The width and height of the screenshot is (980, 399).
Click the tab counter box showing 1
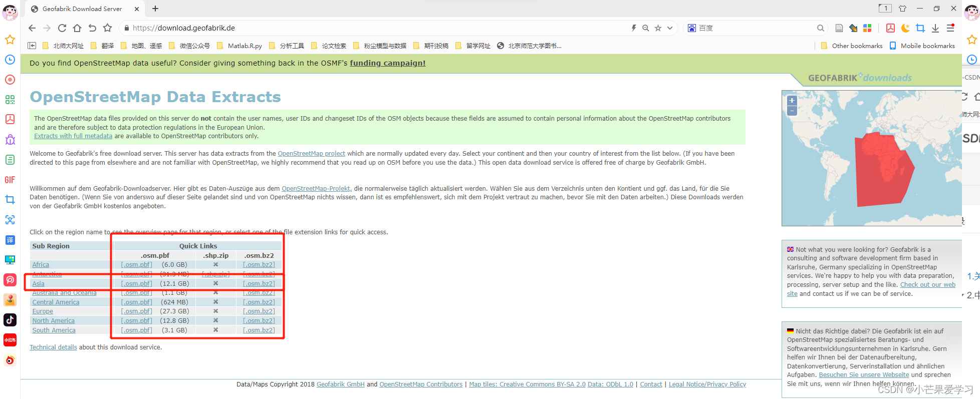point(885,8)
